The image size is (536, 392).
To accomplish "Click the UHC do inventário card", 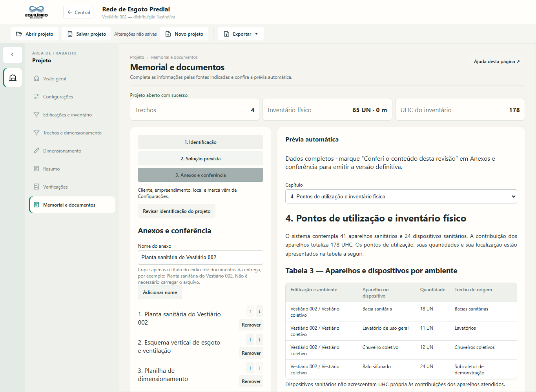I will (460, 109).
